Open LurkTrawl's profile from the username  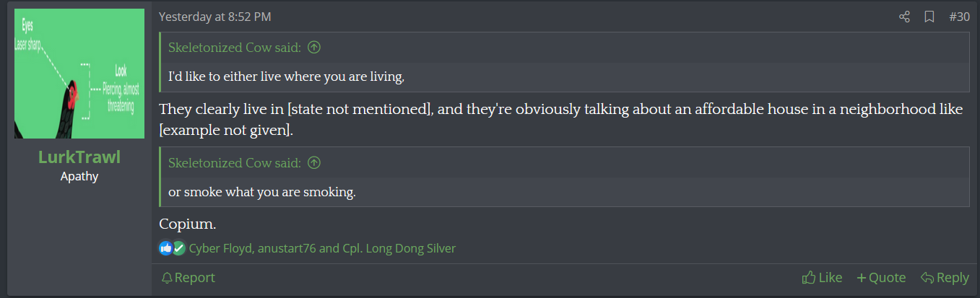coord(79,157)
